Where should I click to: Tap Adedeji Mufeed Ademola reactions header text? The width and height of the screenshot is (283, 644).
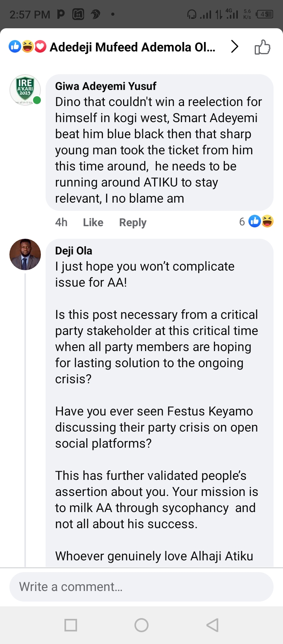(x=132, y=47)
